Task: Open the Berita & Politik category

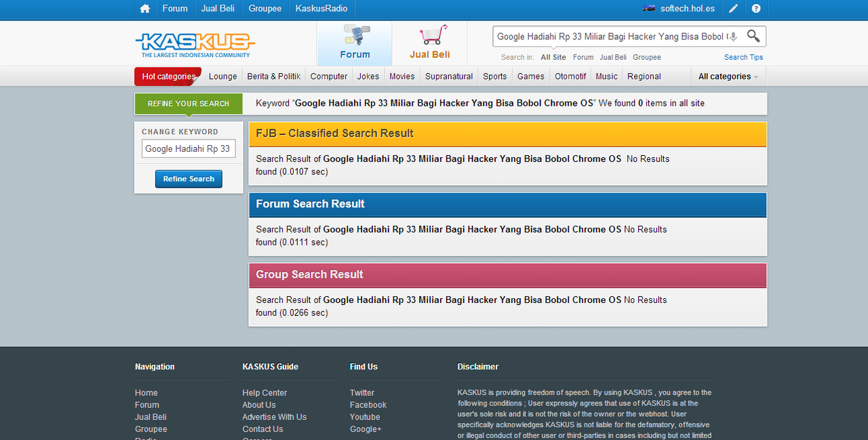Action: click(274, 77)
